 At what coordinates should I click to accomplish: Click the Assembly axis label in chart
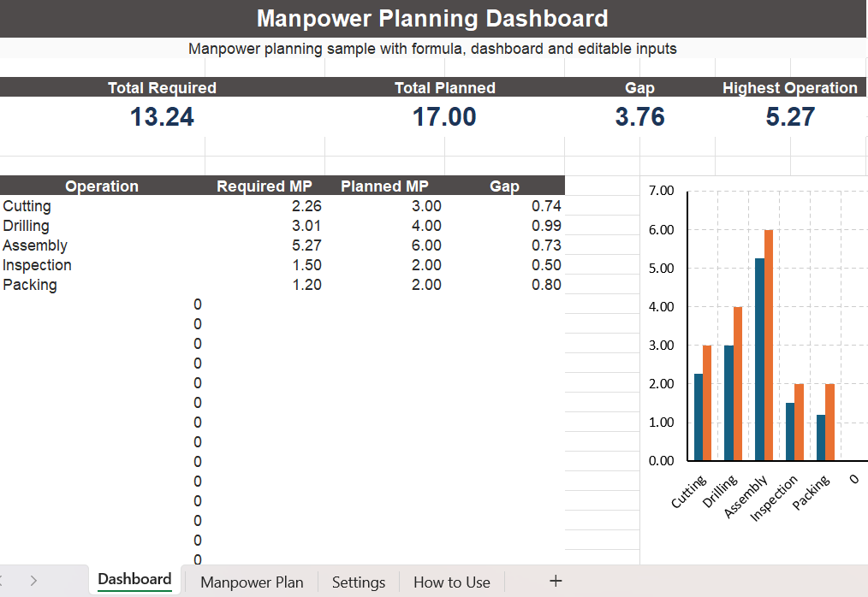pyautogui.click(x=746, y=497)
